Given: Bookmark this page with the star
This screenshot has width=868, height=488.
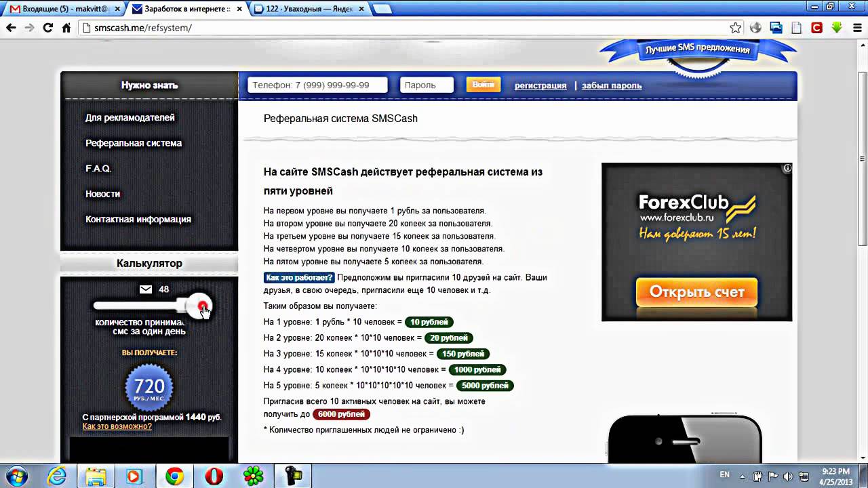Looking at the screenshot, I should 735,28.
